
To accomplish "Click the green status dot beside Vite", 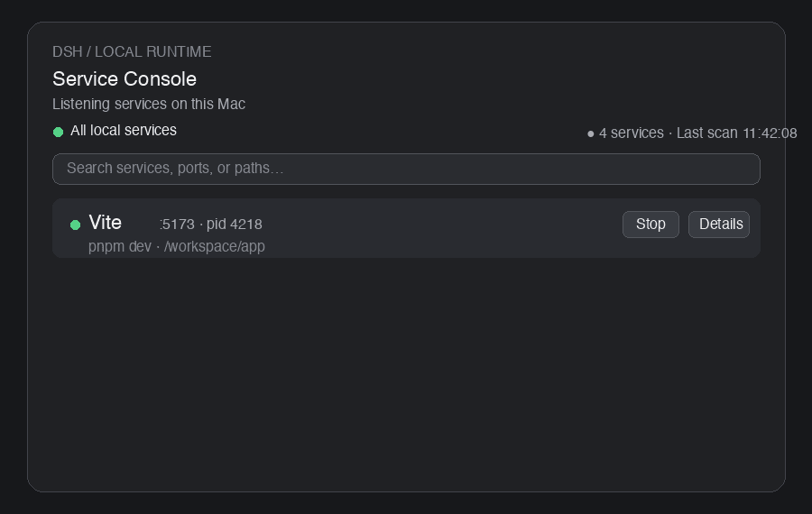I will tap(75, 225).
